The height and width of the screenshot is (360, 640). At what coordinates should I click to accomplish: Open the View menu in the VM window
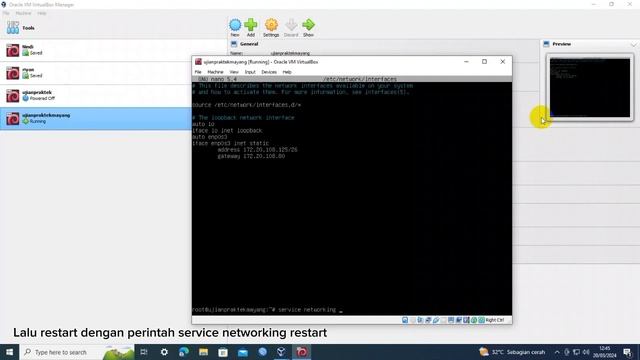[234, 72]
